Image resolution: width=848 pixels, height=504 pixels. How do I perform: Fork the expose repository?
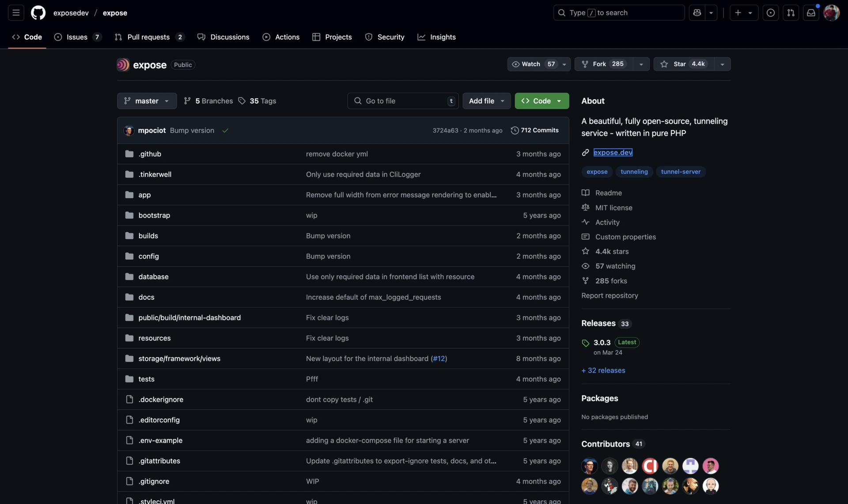603,64
